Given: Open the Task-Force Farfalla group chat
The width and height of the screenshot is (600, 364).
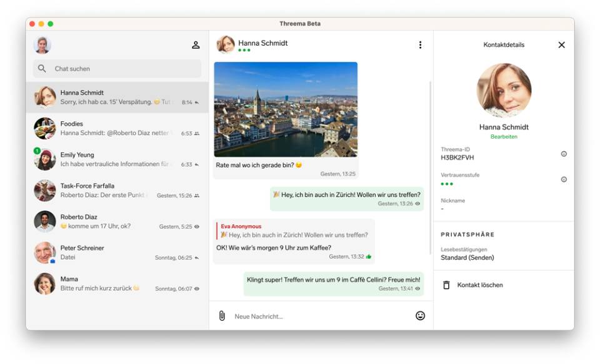Looking at the screenshot, I should pos(117,190).
